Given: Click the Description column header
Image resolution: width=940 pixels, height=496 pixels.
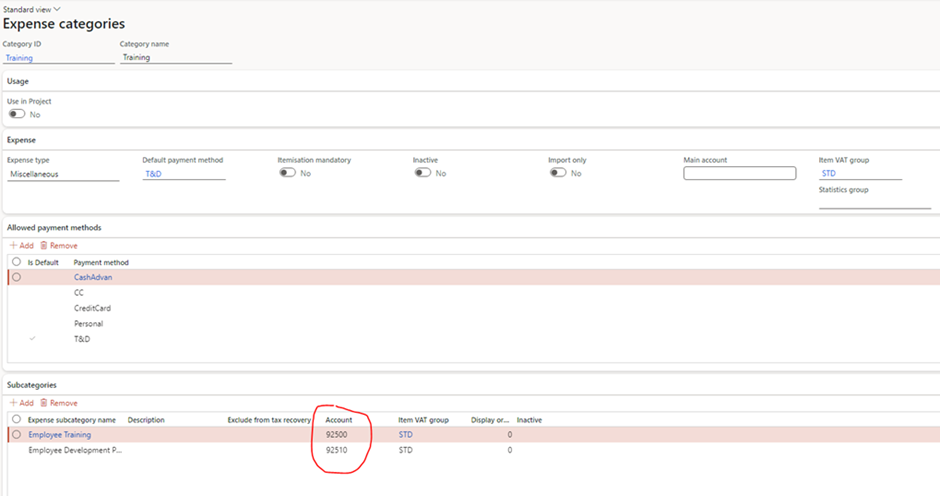Looking at the screenshot, I should click(x=146, y=420).
